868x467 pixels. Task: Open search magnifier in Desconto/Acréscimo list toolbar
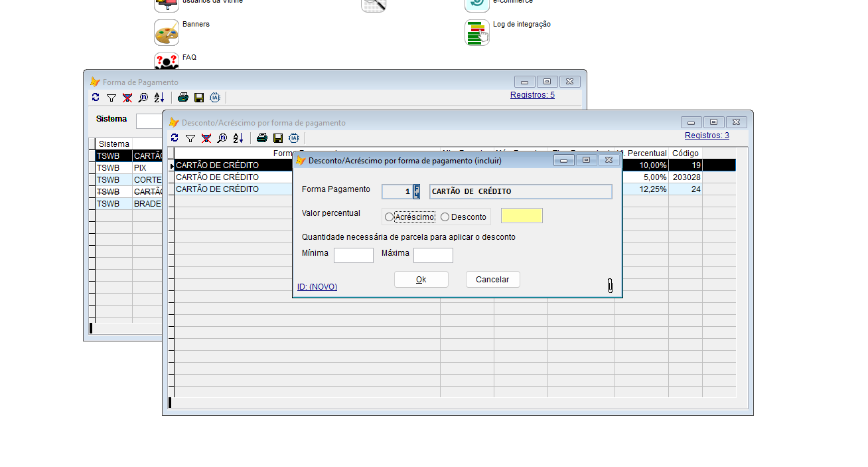click(x=222, y=138)
